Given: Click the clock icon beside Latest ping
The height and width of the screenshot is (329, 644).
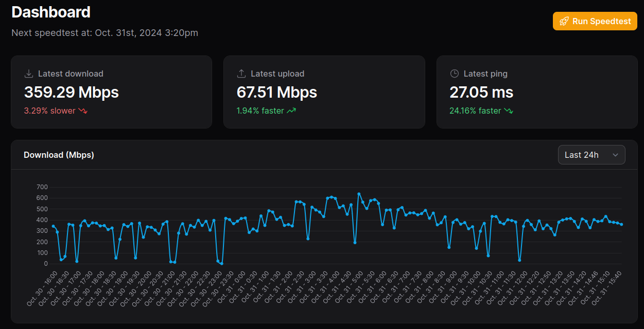Looking at the screenshot, I should (x=454, y=74).
